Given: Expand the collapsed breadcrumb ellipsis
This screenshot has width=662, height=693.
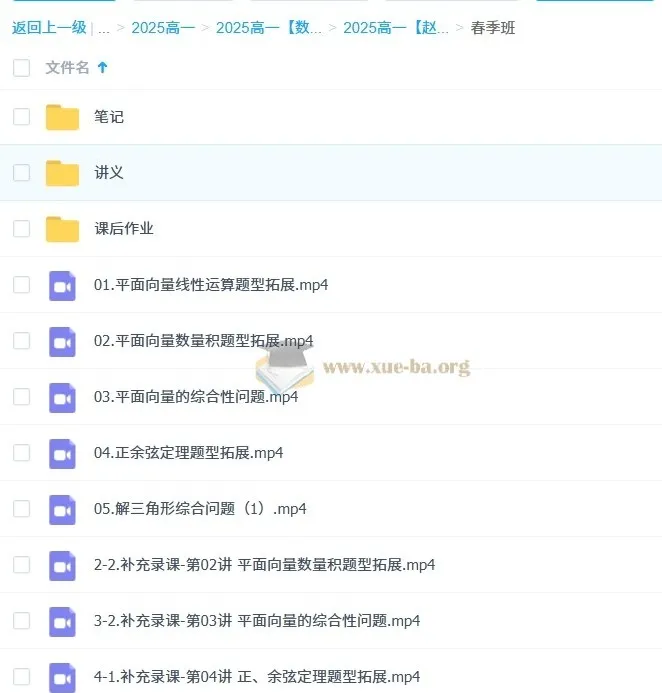Looking at the screenshot, I should pos(103,29).
